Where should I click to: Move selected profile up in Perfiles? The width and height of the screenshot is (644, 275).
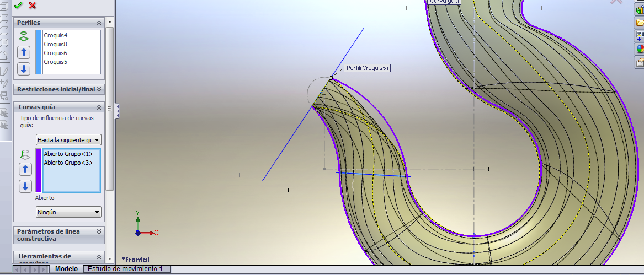(x=24, y=53)
